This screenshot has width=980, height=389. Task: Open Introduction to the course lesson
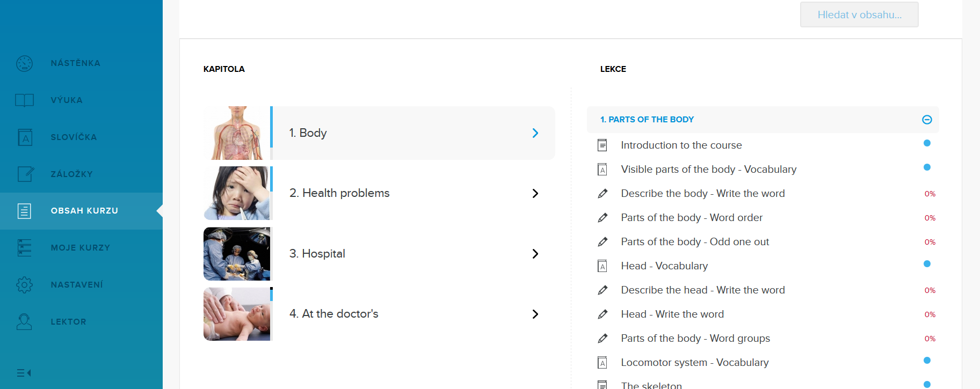click(x=681, y=145)
